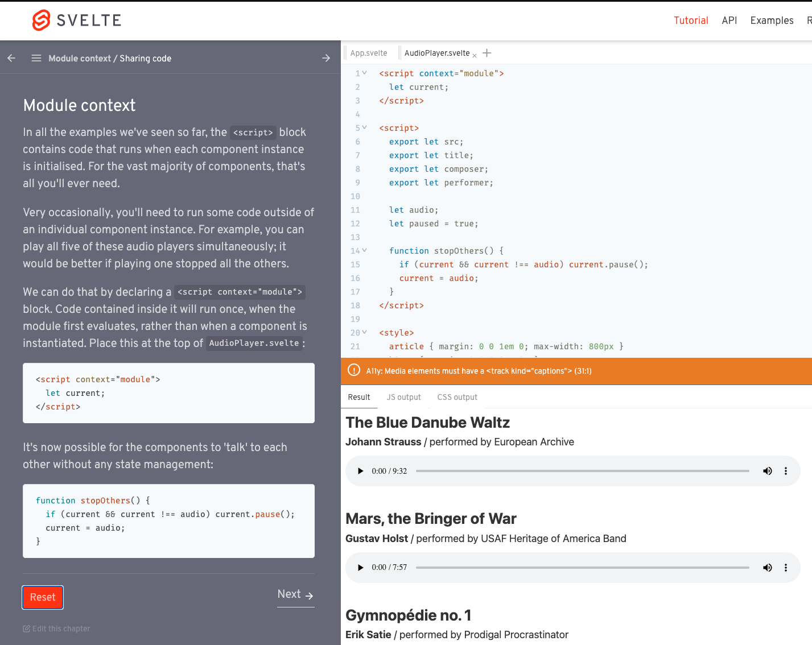The image size is (812, 645).
Task: Open the options menu on Blue Danube player
Action: click(x=786, y=471)
